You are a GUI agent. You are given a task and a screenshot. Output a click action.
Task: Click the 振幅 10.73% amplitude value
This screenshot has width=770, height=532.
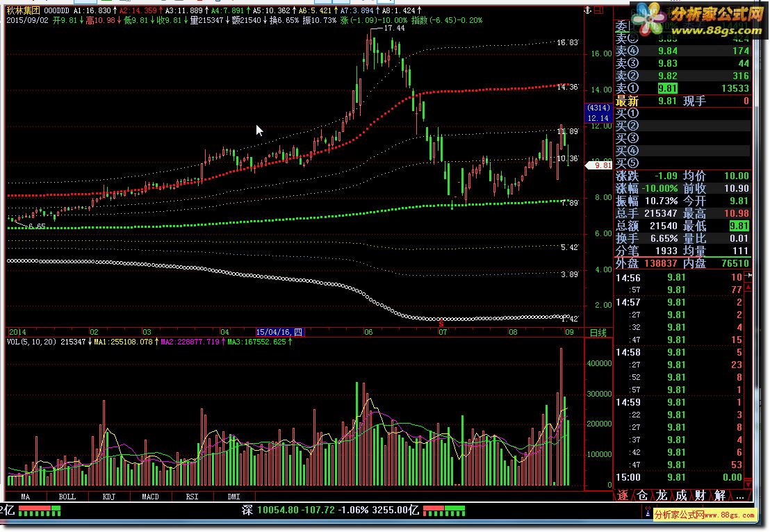pos(661,201)
